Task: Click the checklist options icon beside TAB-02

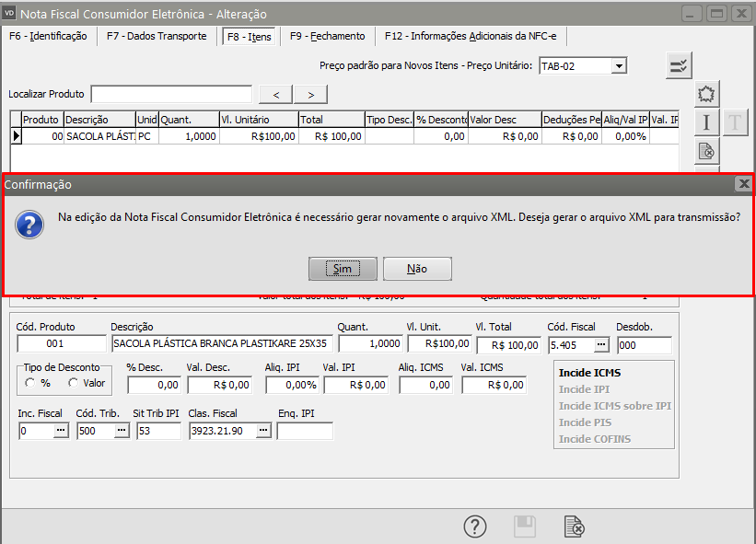Action: click(x=680, y=65)
